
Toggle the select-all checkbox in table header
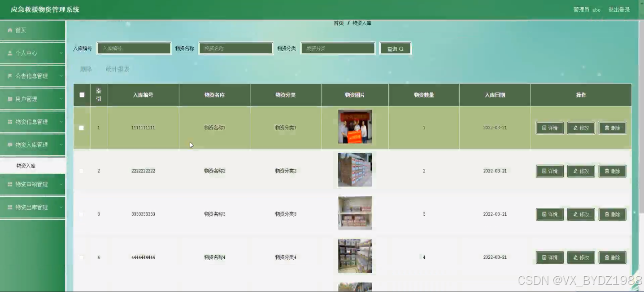pyautogui.click(x=82, y=95)
